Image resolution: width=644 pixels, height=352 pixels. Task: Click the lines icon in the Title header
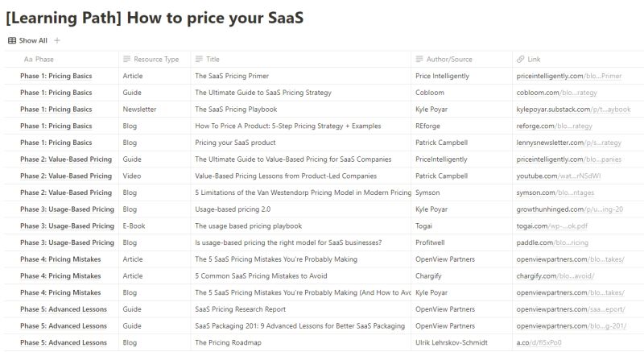pyautogui.click(x=199, y=59)
